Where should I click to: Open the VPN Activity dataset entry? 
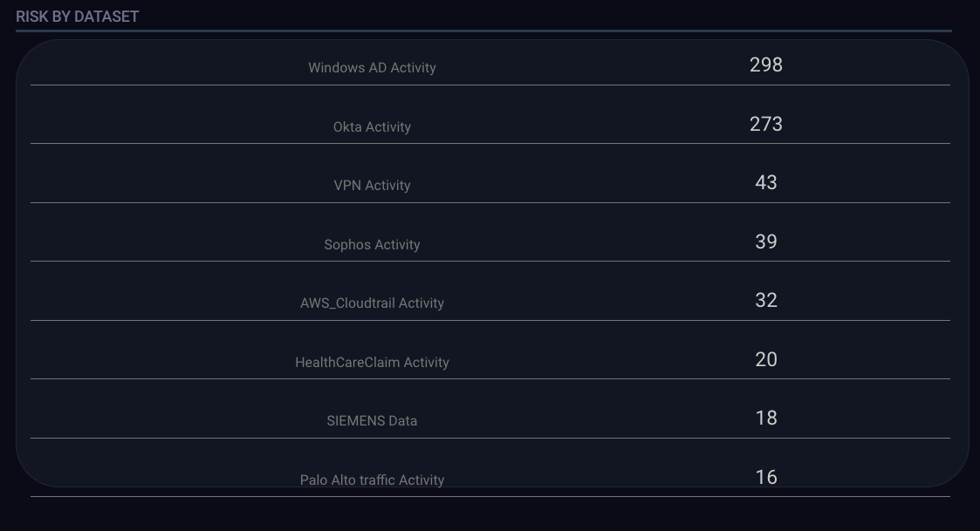pos(372,186)
